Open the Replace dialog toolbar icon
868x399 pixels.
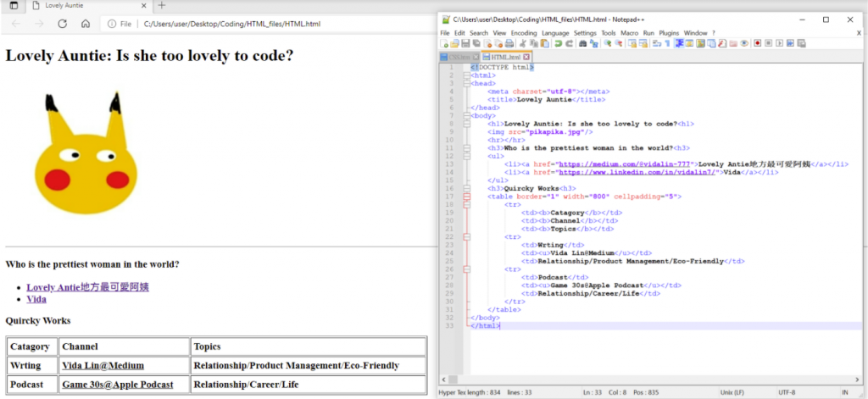594,43
